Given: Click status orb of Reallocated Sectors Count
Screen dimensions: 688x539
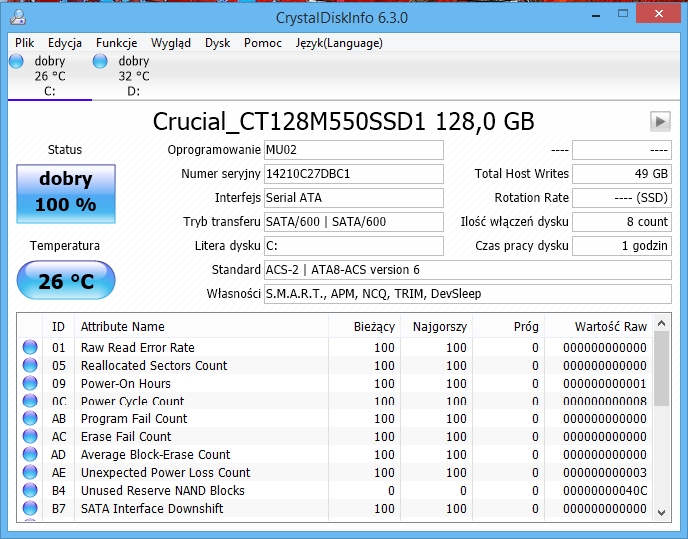Looking at the screenshot, I should pos(30,365).
